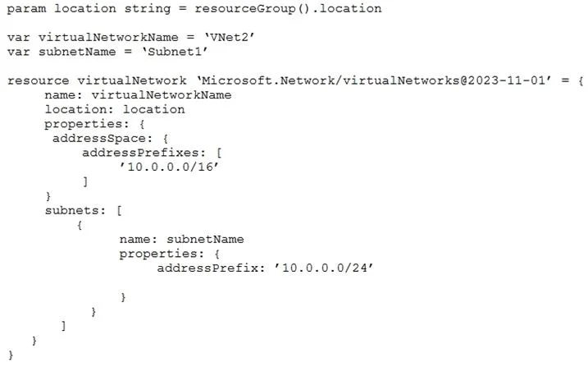Click the virtualNetworkName variable declaration
588x367 pixels.
[x=130, y=37]
